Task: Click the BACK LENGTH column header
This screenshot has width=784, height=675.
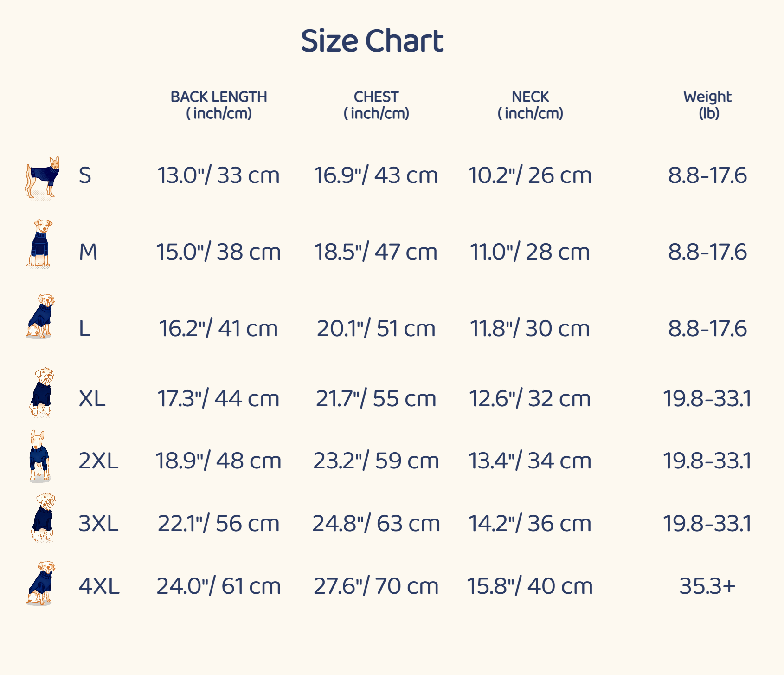Action: 218,105
